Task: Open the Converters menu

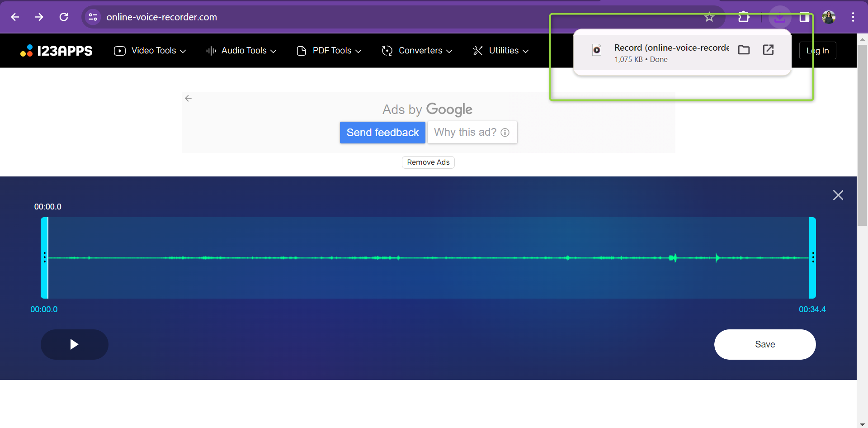Action: 417,51
